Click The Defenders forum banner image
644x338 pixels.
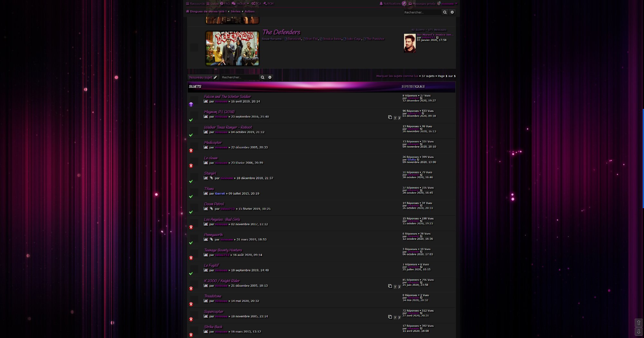coord(232,48)
